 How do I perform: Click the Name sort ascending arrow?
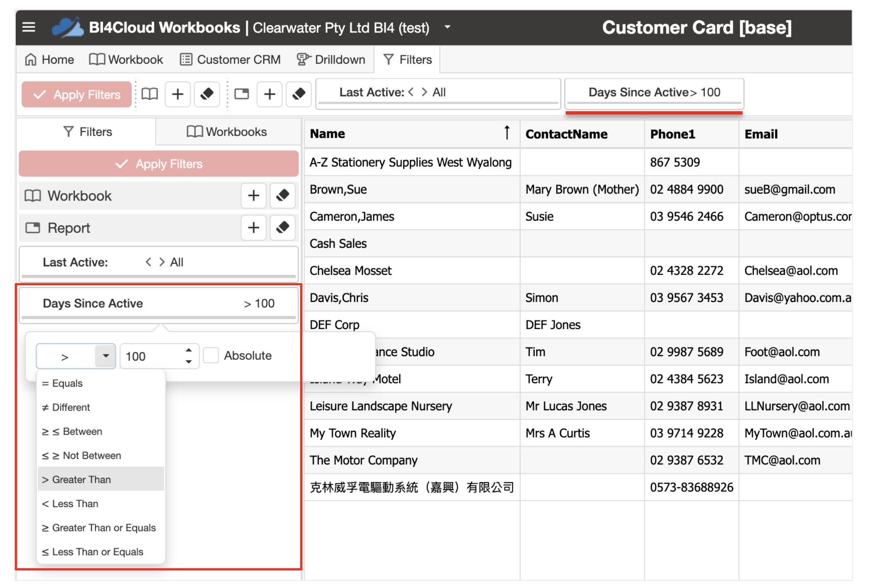pyautogui.click(x=507, y=133)
